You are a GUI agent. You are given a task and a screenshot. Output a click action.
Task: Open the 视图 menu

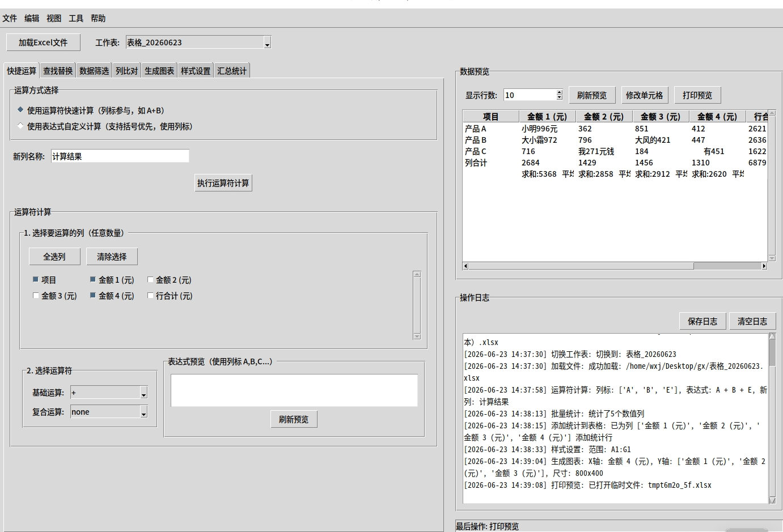pos(54,18)
